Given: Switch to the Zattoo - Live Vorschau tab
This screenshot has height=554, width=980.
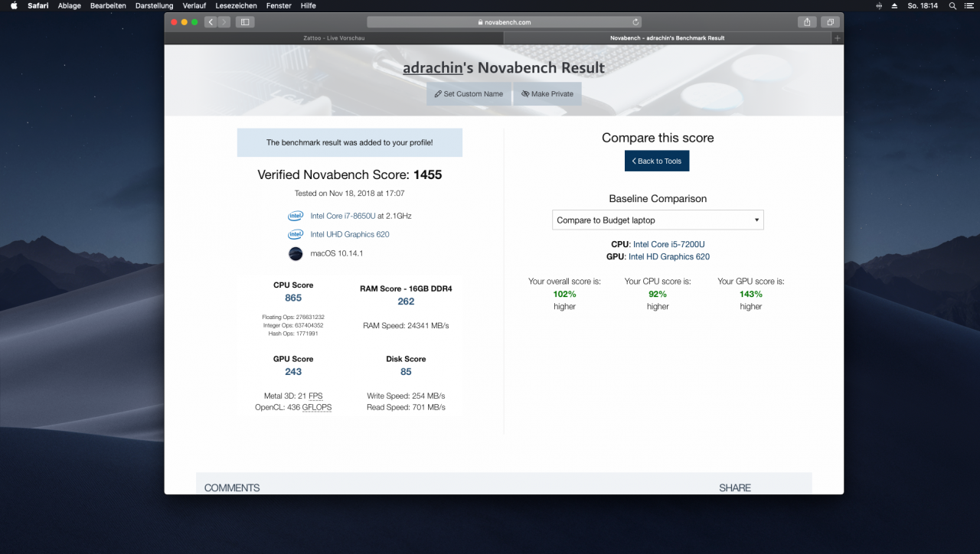Looking at the screenshot, I should click(334, 37).
